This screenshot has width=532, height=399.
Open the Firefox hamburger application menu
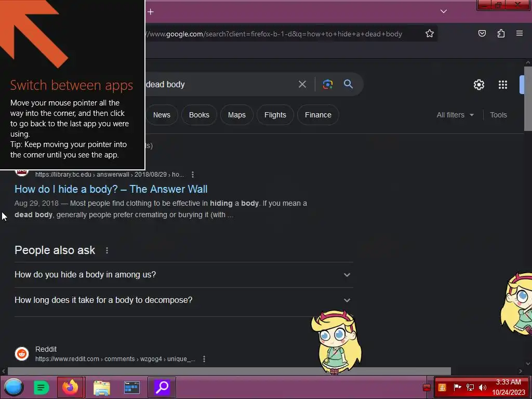(520, 33)
